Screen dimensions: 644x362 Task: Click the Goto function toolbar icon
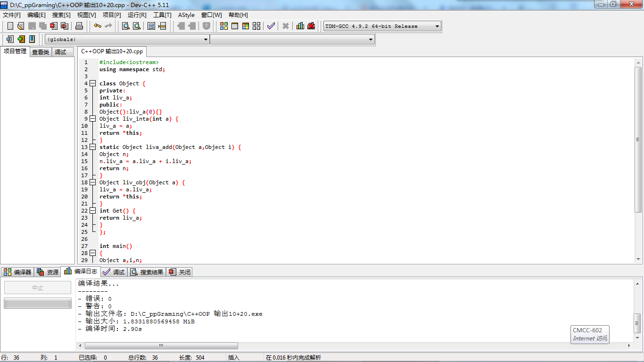pyautogui.click(x=151, y=26)
